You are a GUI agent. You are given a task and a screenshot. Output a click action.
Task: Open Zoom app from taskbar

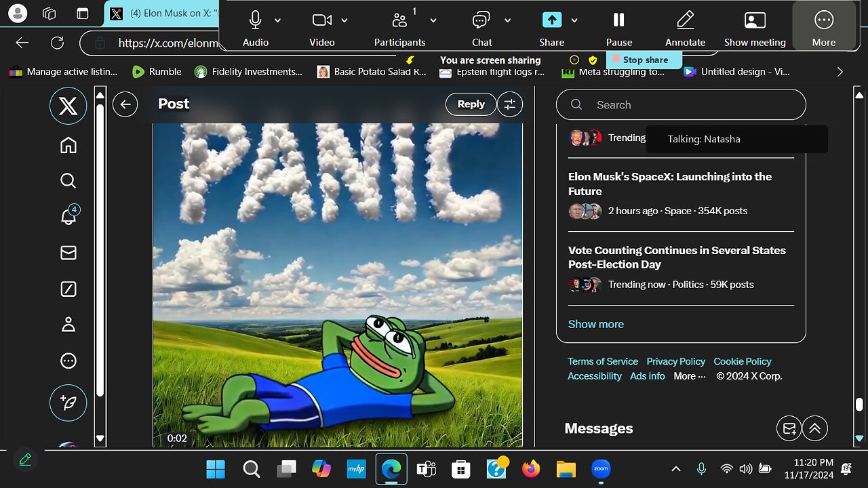(601, 468)
